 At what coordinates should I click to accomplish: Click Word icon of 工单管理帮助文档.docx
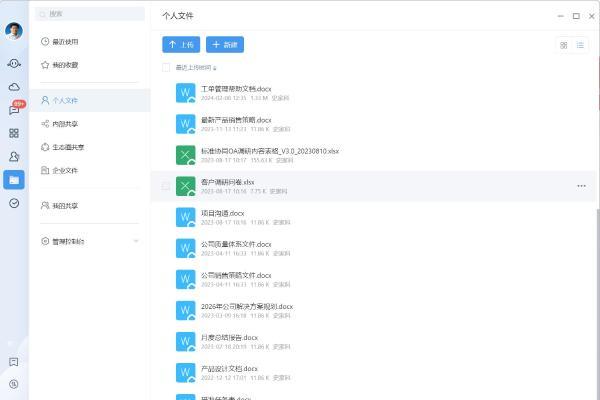[x=185, y=93]
